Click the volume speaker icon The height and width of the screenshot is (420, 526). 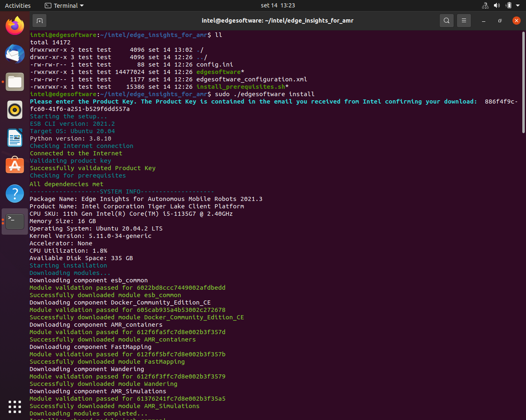(x=497, y=6)
